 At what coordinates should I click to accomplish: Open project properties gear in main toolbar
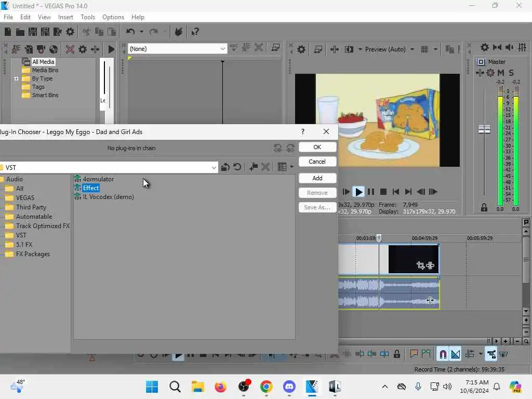[70, 32]
